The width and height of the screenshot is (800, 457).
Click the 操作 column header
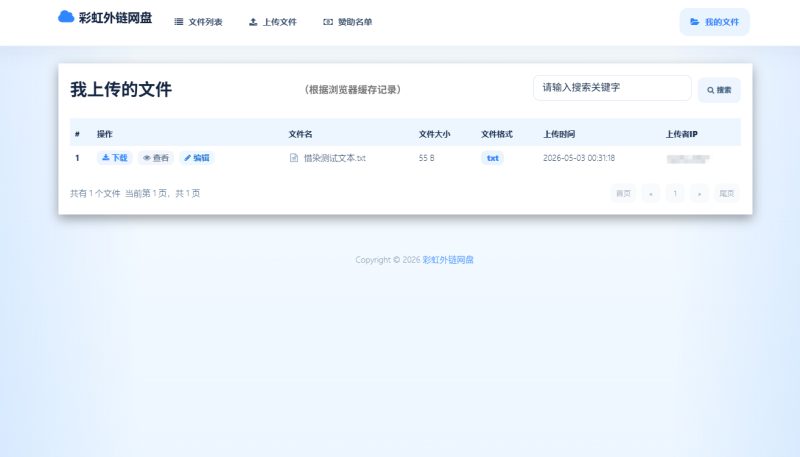pyautogui.click(x=105, y=134)
